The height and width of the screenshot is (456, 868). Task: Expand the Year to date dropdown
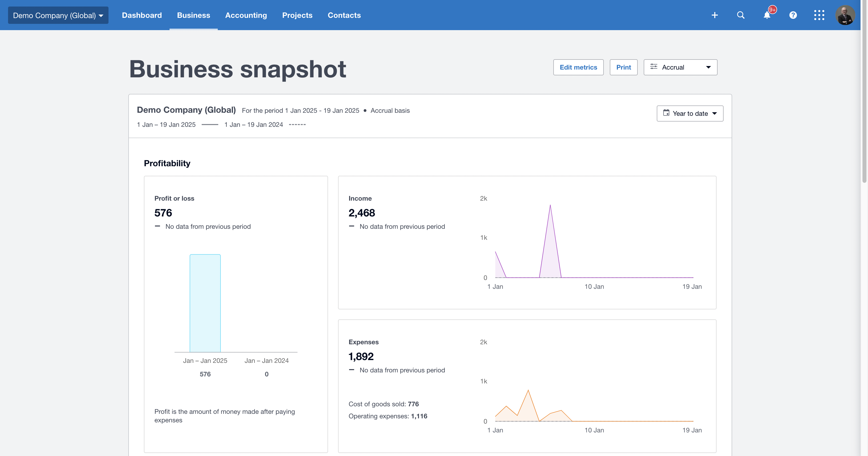689,113
